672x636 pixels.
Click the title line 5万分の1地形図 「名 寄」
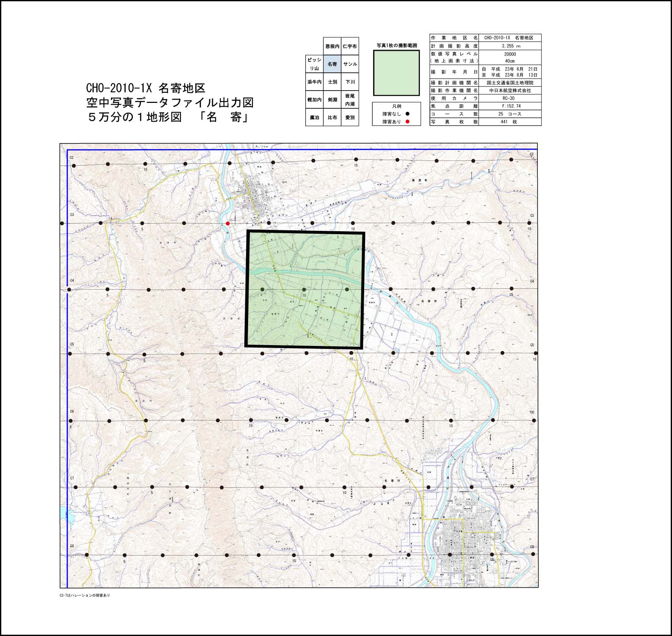(168, 117)
